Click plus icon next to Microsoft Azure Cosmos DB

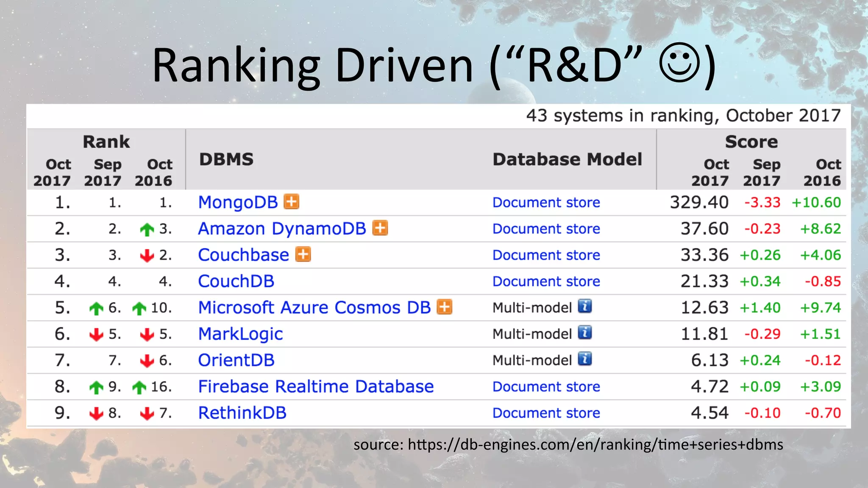tap(445, 307)
